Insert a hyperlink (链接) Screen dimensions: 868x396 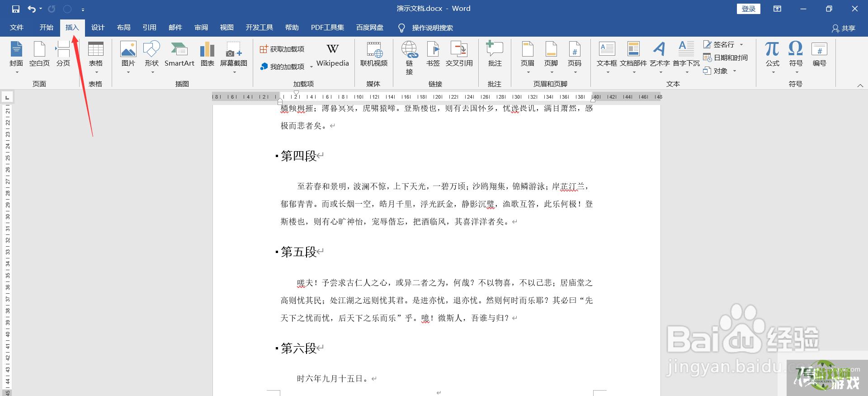410,57
